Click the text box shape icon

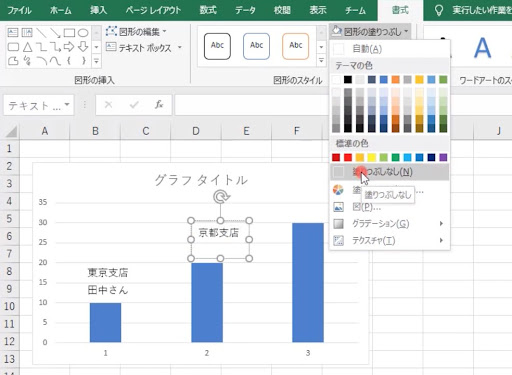(x=13, y=32)
